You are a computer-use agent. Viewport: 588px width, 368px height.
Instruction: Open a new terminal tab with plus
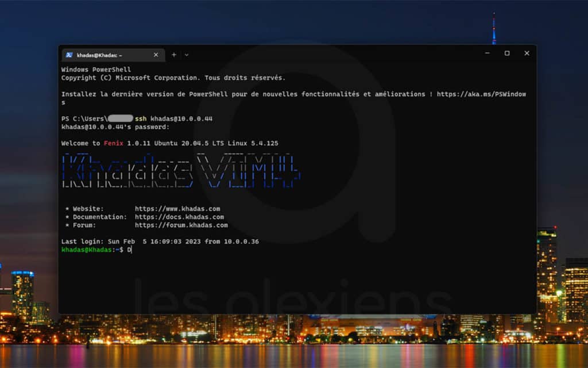point(173,55)
